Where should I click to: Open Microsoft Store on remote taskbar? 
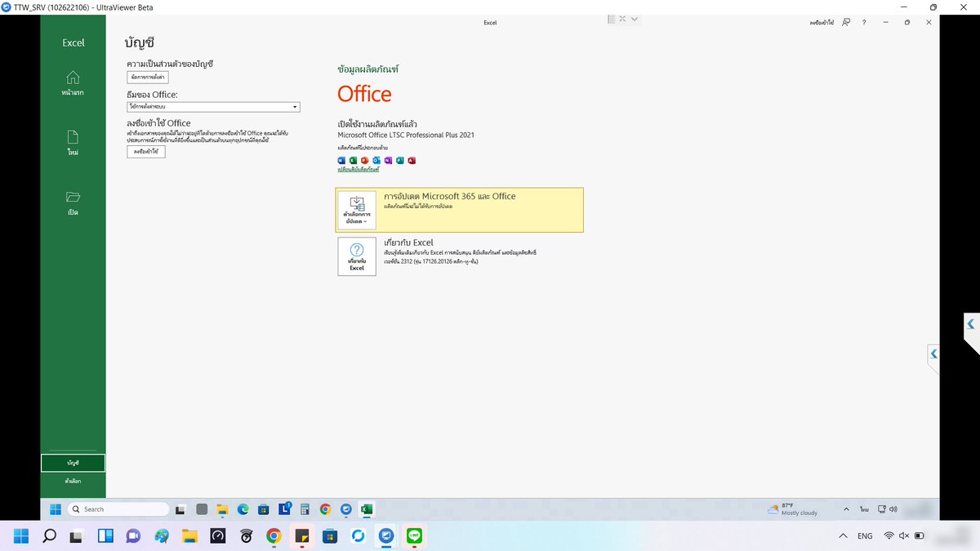tap(263, 509)
